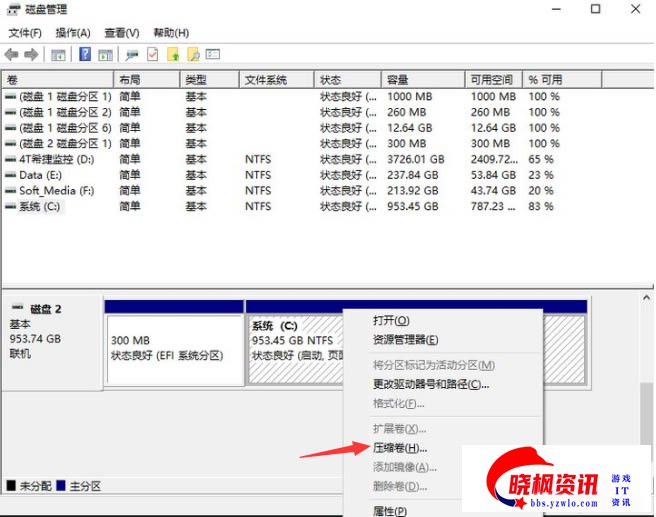656x517 pixels.
Task: Click the red checkmark toolbar icon
Action: (x=153, y=54)
